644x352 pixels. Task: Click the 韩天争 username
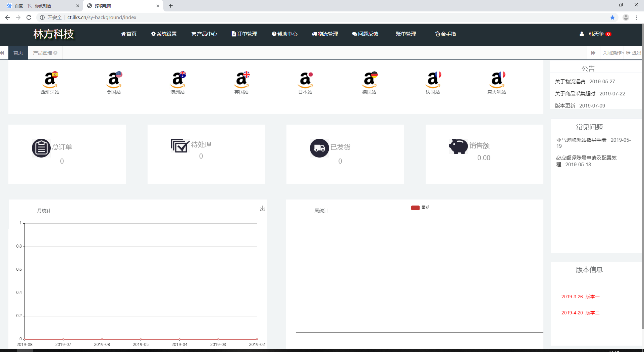tap(596, 34)
